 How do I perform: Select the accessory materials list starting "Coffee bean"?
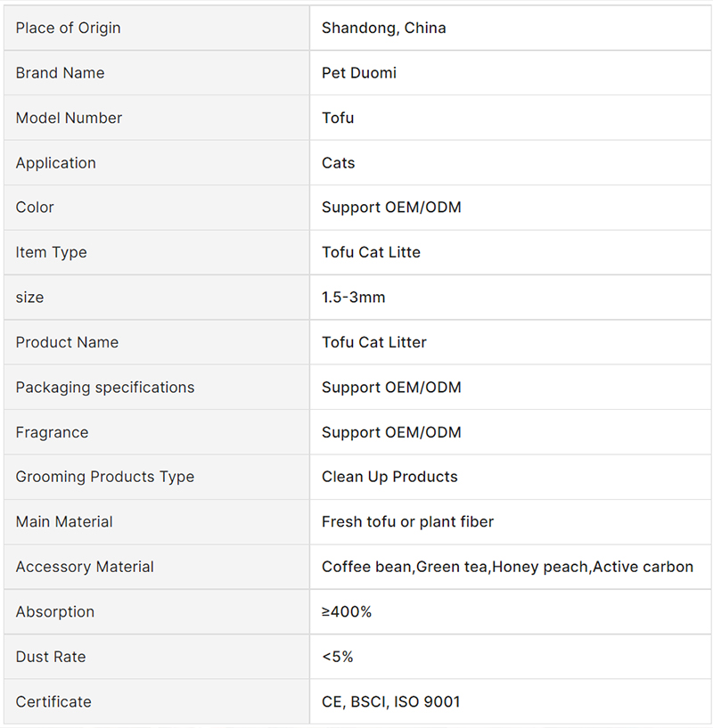507,567
